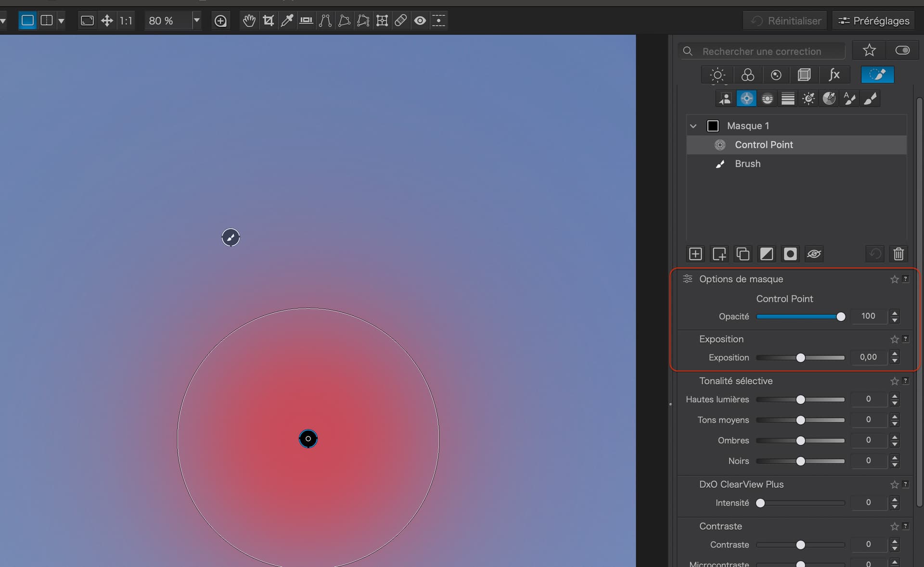Screen dimensions: 924x567
Task: Click the Opacité slider handle
Action: (x=841, y=316)
